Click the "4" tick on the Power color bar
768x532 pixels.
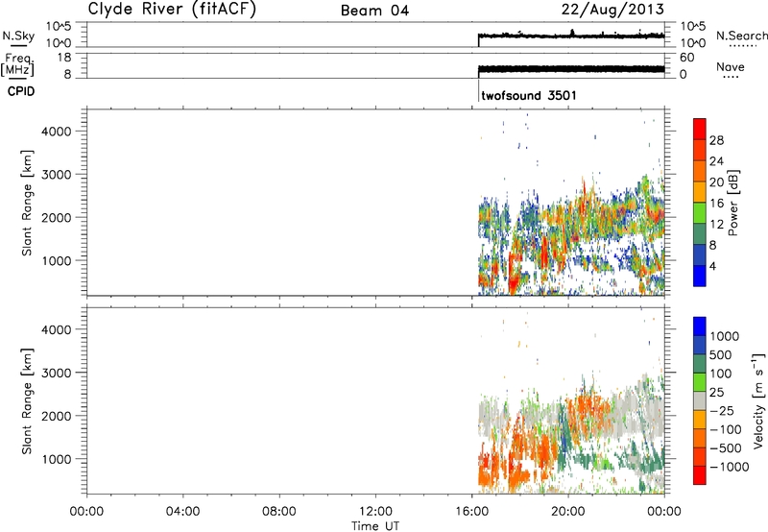tap(713, 266)
